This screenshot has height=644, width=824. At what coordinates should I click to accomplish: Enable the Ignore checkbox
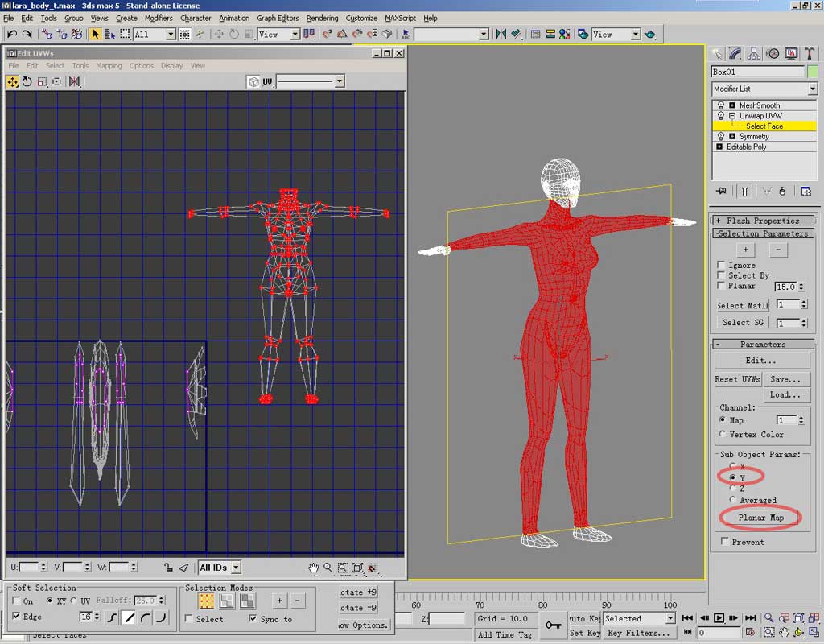click(721, 265)
